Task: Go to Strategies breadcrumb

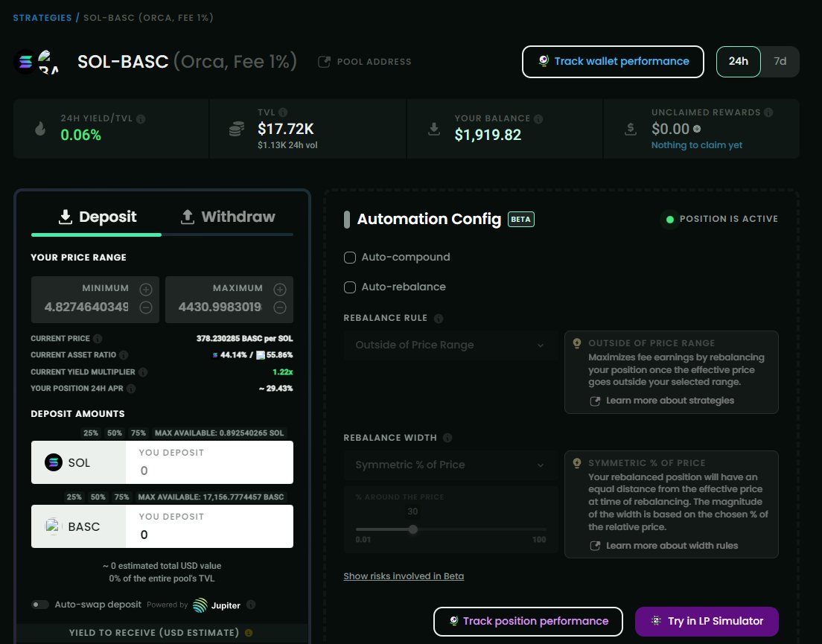Action: click(x=42, y=18)
